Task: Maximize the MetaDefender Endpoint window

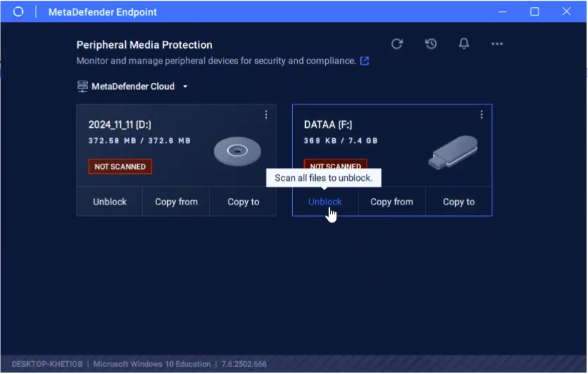Action: point(534,12)
